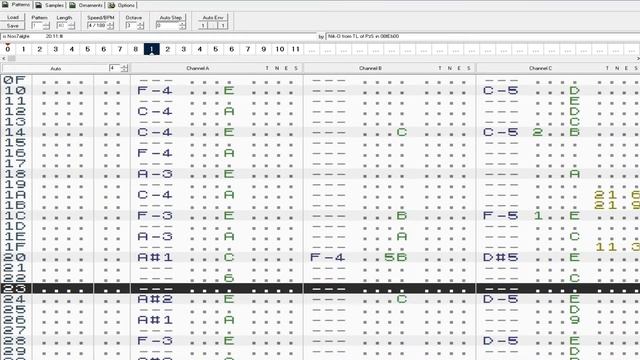
Task: Toggle N (noise) for Channel B
Action: [x=449, y=69]
